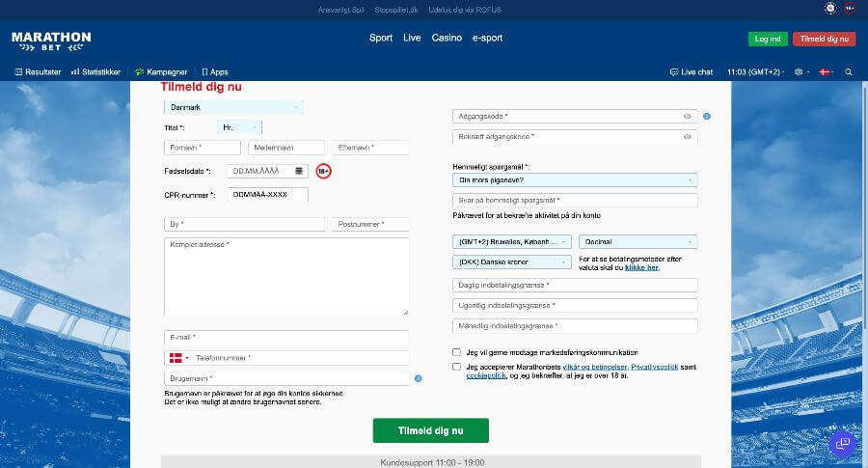Screen dimensions: 868x468
Task: Focus the Mellemnavn input field
Action: click(286, 148)
